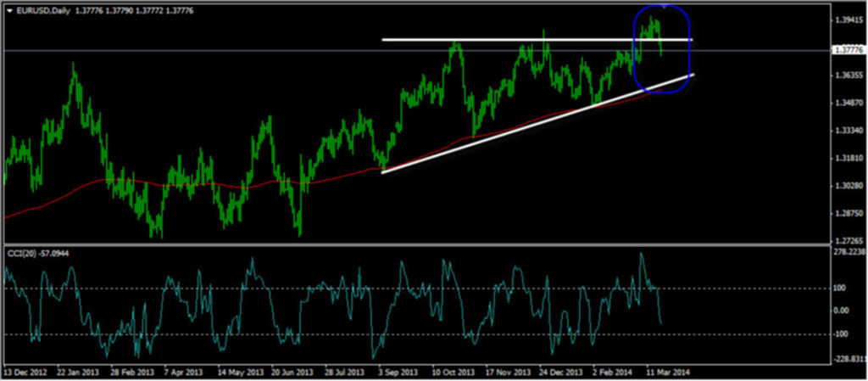Click the 13 Dec 2012 date label
The width and height of the screenshot is (868, 381).
tap(27, 373)
